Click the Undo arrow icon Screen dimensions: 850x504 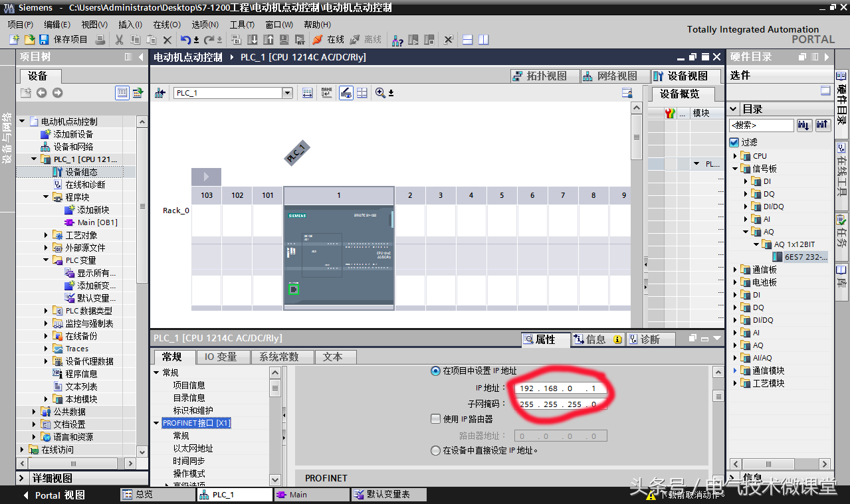point(186,40)
